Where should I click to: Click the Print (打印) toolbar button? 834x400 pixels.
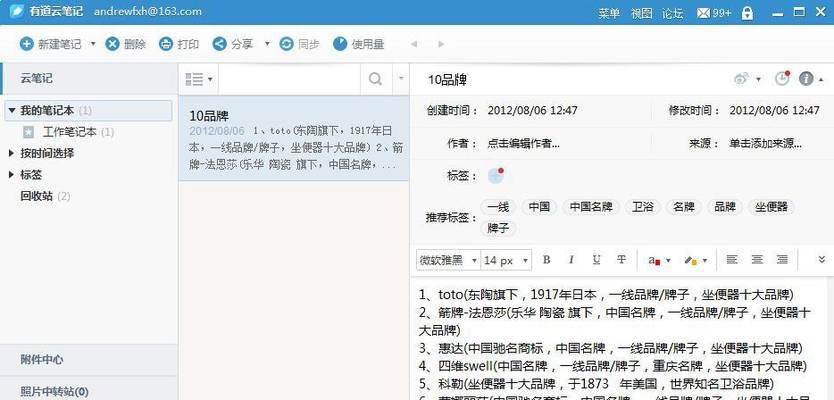(179, 44)
